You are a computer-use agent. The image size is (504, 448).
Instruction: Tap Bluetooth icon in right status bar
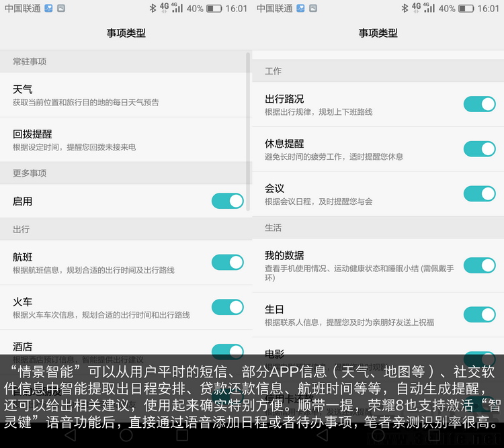click(x=405, y=8)
